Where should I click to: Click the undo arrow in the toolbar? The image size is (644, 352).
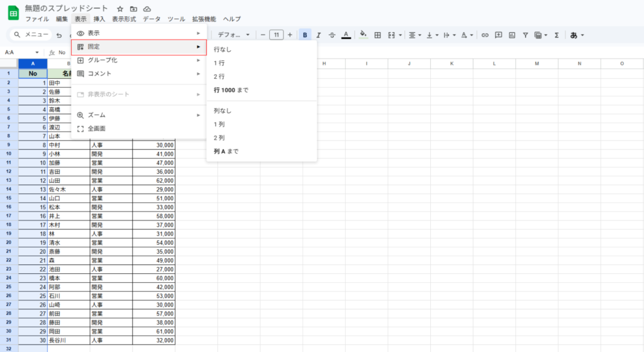point(59,35)
